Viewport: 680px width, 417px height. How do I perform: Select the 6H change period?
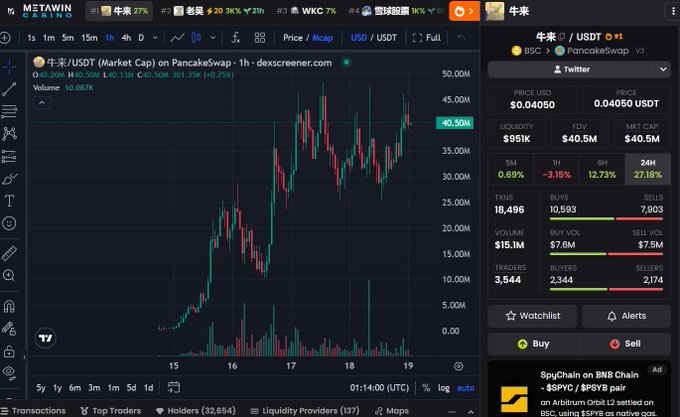[602, 169]
